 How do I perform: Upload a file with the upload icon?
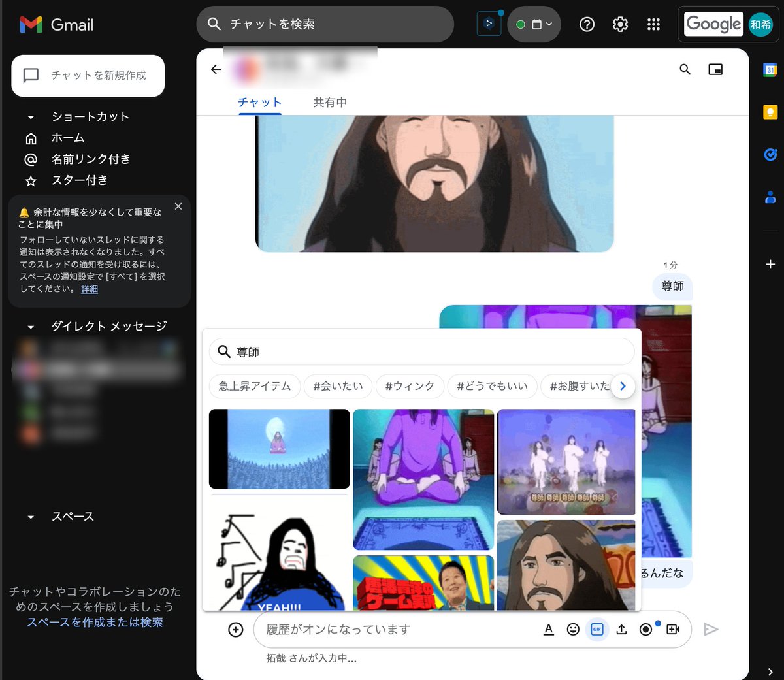click(x=621, y=630)
